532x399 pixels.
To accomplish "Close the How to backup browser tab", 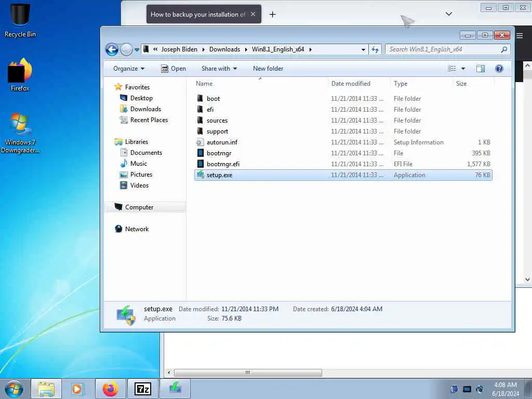I will [253, 14].
